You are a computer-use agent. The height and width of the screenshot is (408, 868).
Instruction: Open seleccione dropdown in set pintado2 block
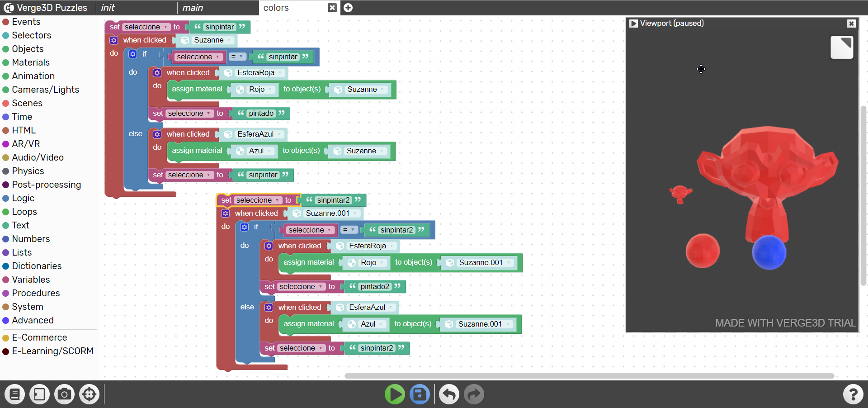coord(302,287)
